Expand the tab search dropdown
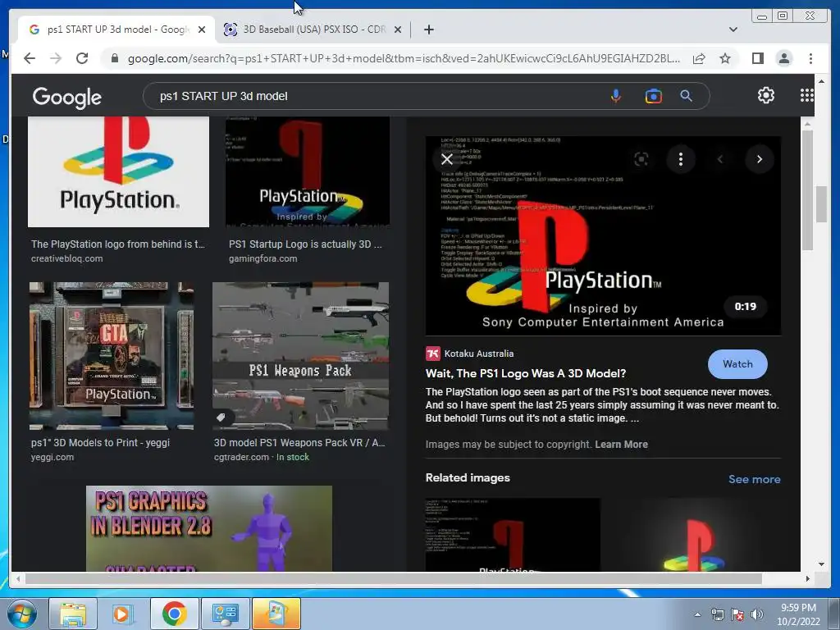840x630 pixels. point(733,30)
